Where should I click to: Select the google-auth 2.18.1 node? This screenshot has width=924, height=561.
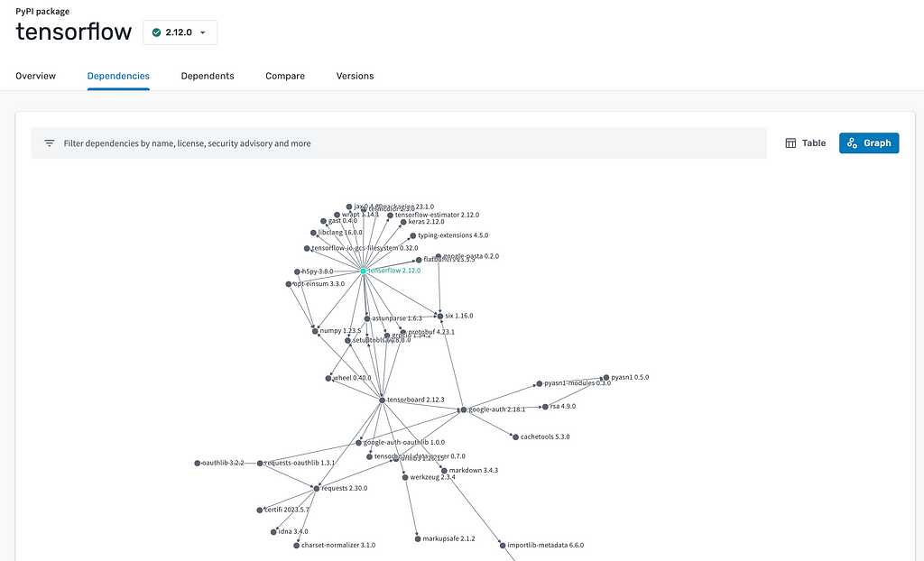click(x=463, y=409)
